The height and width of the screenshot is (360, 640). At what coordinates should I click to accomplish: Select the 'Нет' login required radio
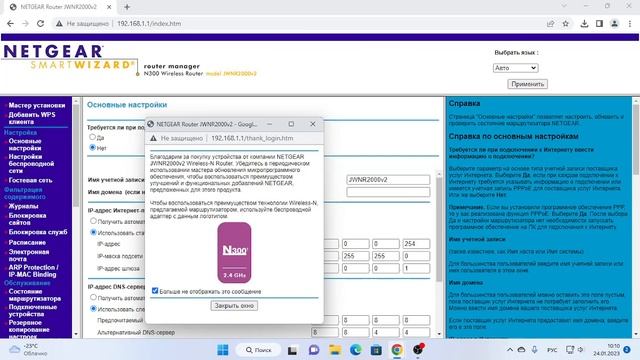(93, 147)
